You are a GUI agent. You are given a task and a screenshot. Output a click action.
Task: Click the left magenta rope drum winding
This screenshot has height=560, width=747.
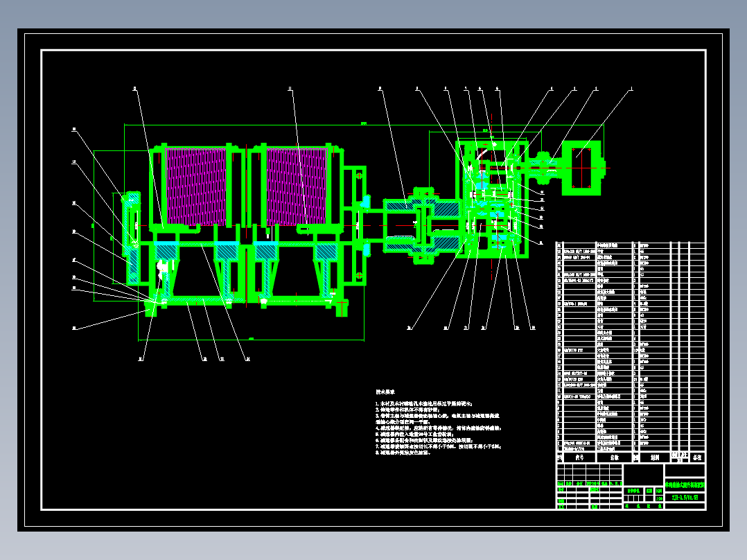pyautogui.click(x=196, y=186)
